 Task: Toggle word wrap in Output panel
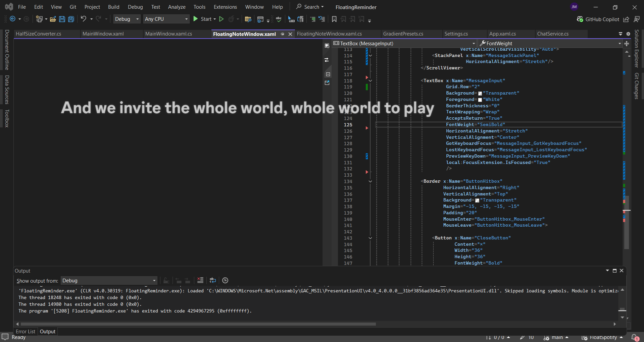click(213, 280)
